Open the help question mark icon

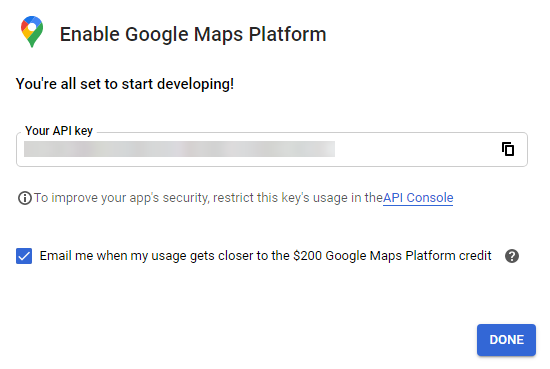512,256
